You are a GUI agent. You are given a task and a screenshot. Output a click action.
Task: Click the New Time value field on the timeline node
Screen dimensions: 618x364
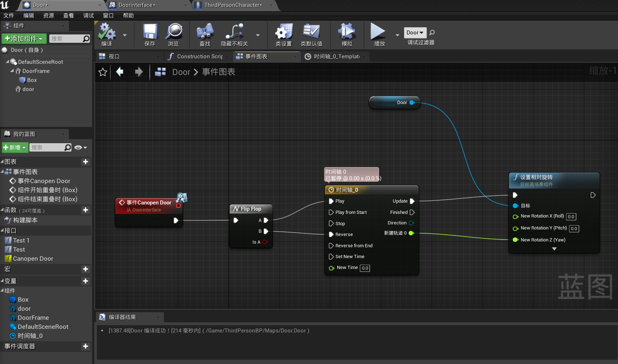[x=365, y=268]
